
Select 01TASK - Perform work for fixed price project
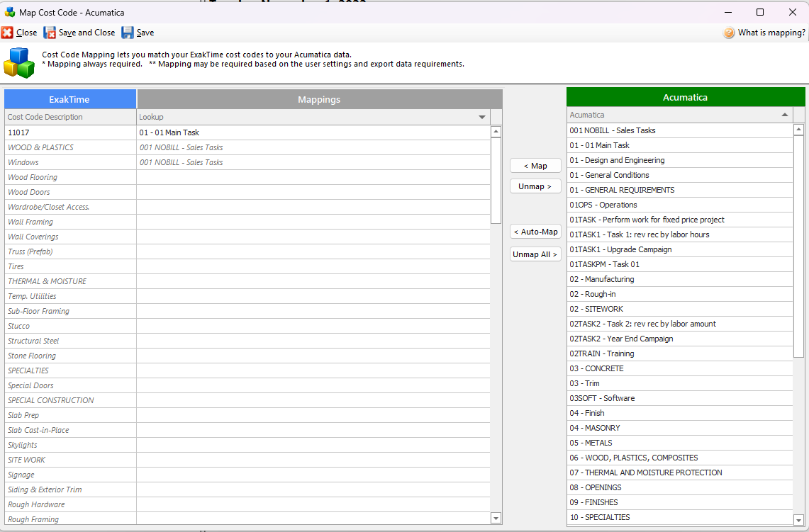pos(680,220)
